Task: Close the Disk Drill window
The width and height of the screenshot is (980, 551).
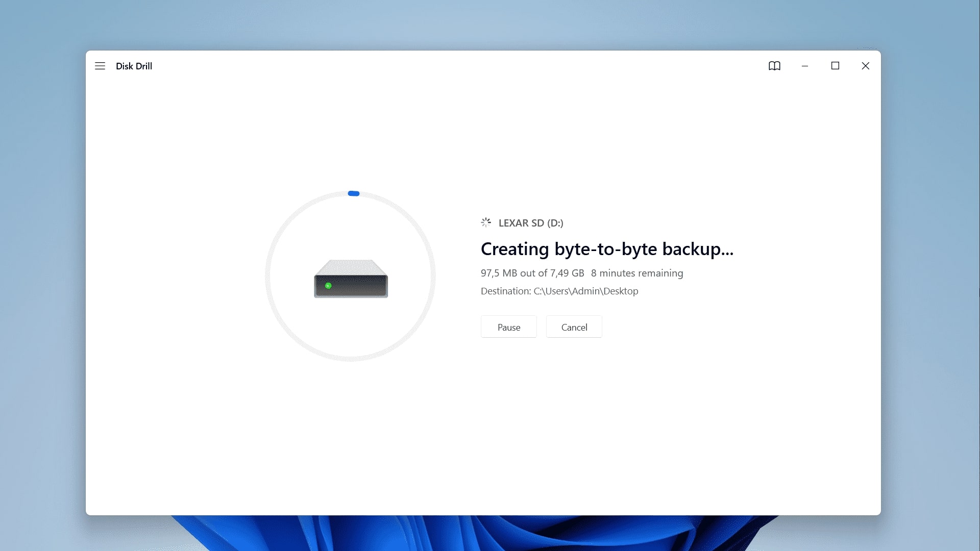Action: 866,66
